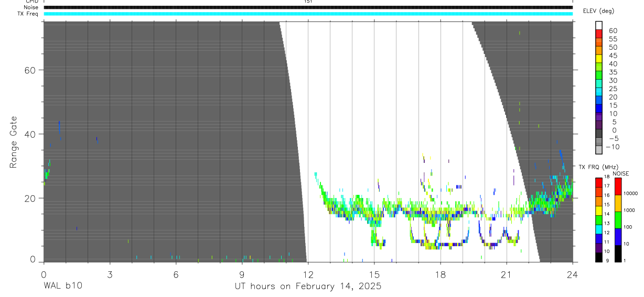Click red TX FRQ swatch between 18 and 17

tap(598, 182)
